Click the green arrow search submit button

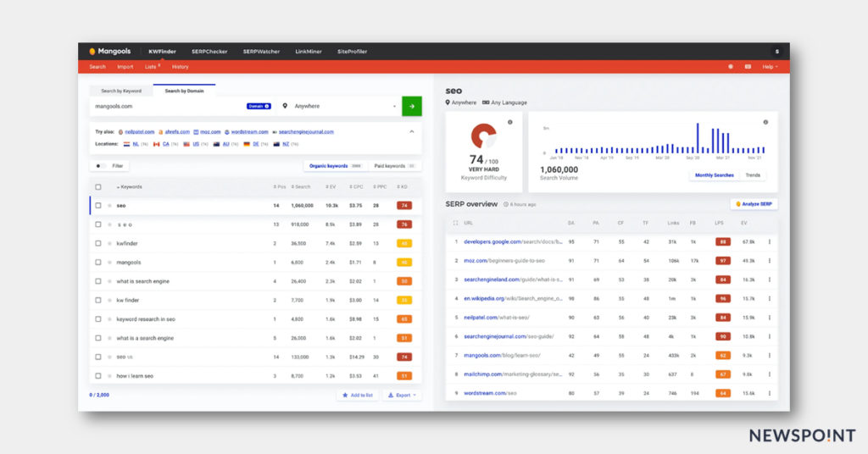click(411, 106)
